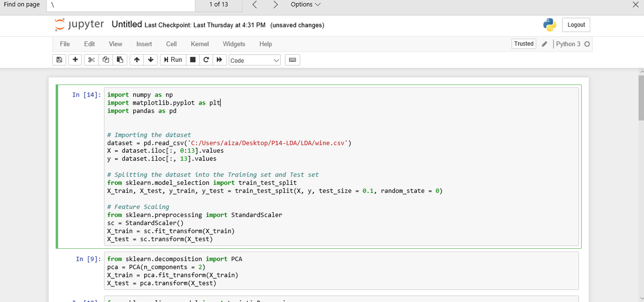Screen dimensions: 644x302
Task: Click 'X_train = sc.fit_transform(X_train)' line
Action: pyautogui.click(x=171, y=231)
